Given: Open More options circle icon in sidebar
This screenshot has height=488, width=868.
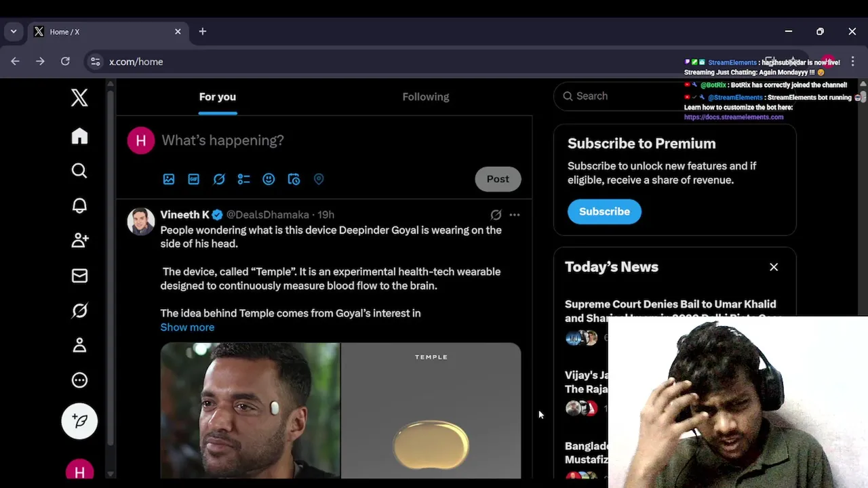Looking at the screenshot, I should click(79, 380).
